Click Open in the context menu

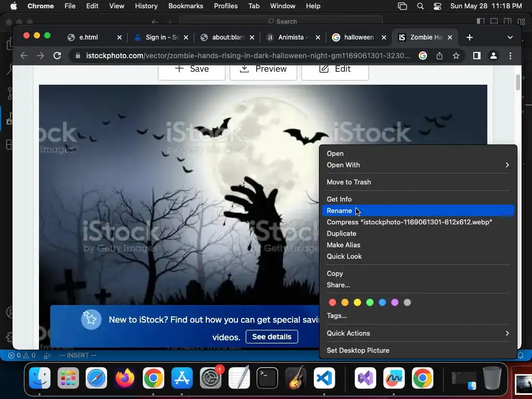pos(418,154)
